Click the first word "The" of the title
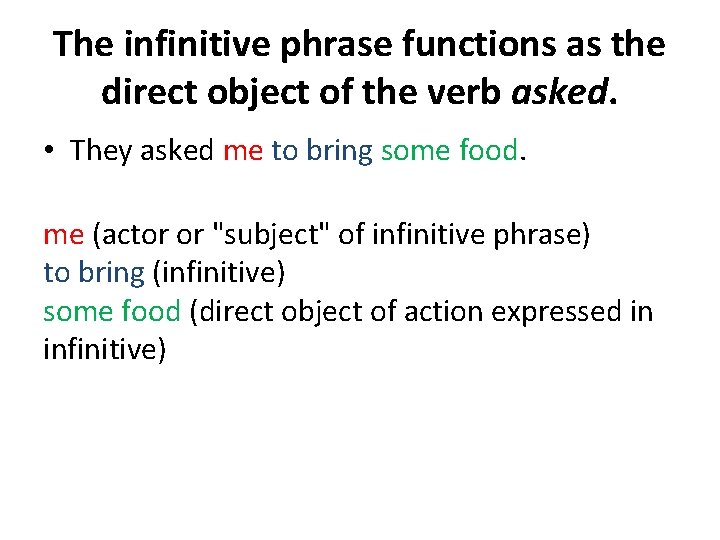This screenshot has height=540, width=720. [85, 45]
